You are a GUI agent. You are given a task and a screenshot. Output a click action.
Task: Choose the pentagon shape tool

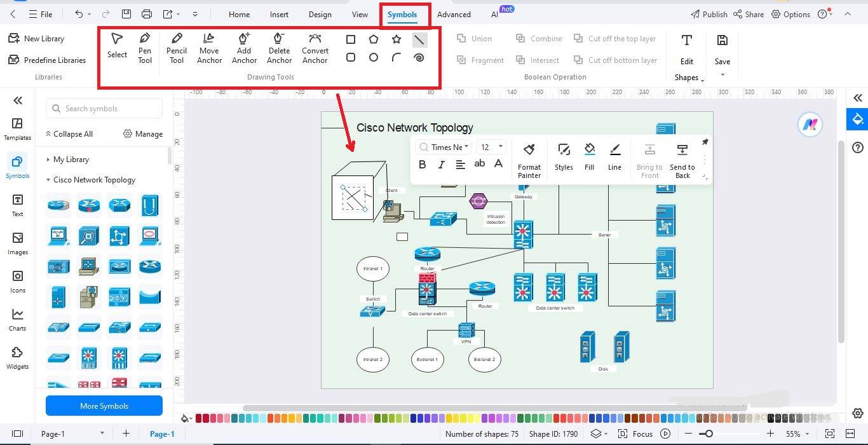coord(374,39)
